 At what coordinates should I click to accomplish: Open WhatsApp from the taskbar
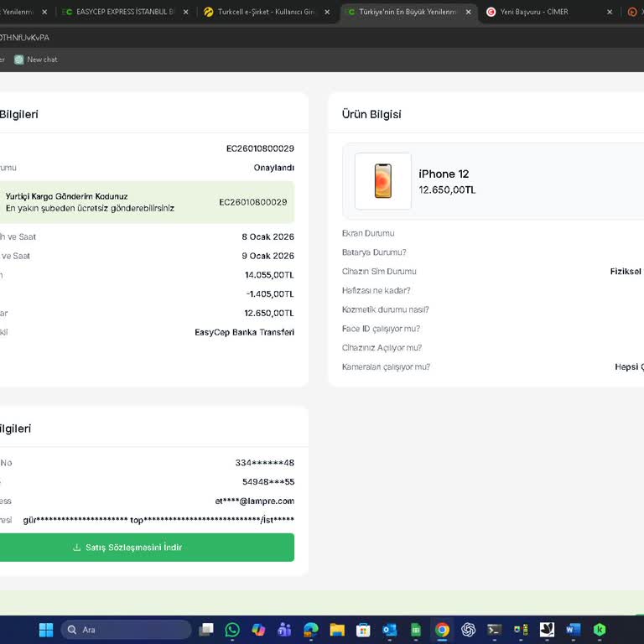(x=232, y=630)
